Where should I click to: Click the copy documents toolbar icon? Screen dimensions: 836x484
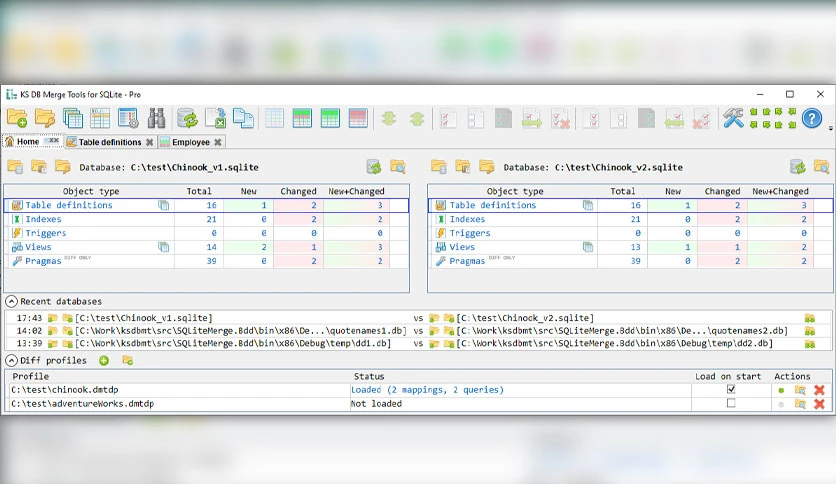coord(243,118)
